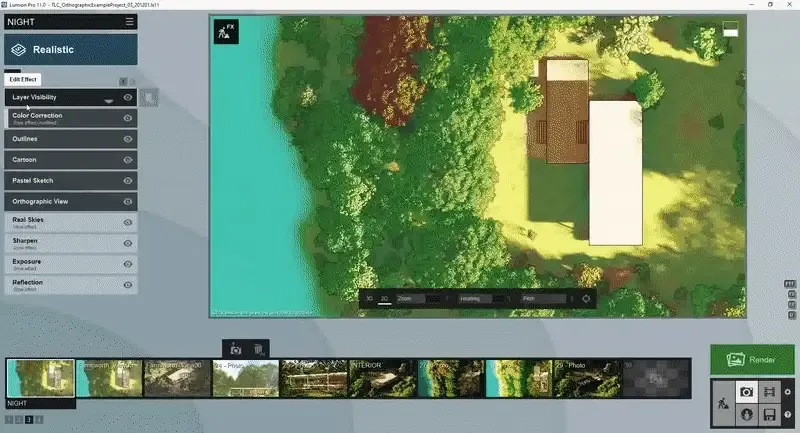
Task: Select the Cartoon effect row
Action: coord(71,160)
